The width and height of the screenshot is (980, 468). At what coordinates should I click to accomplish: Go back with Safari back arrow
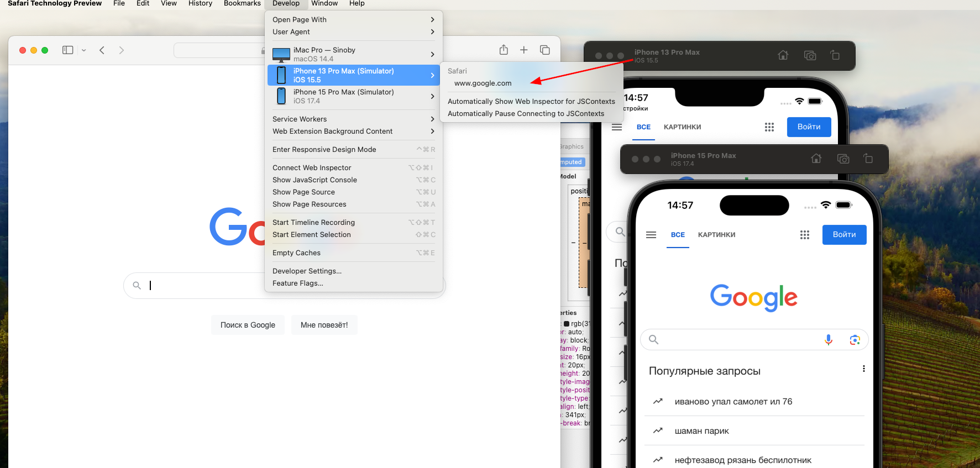pyautogui.click(x=102, y=50)
